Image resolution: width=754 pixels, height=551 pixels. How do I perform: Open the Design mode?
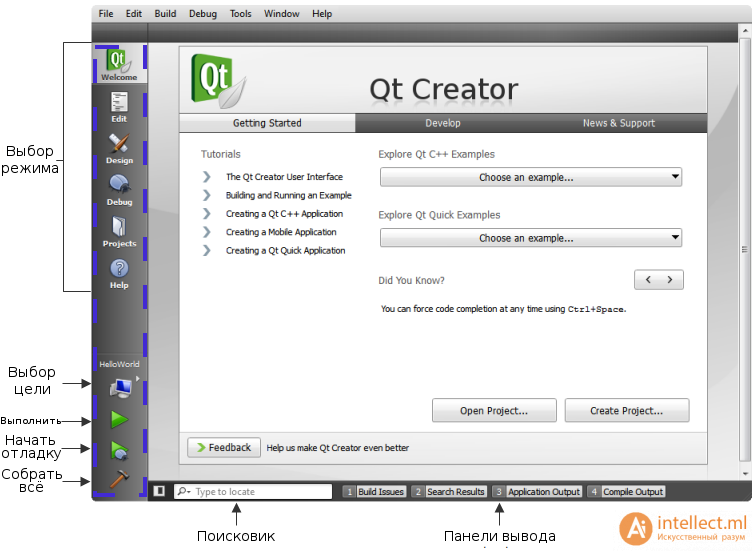119,149
